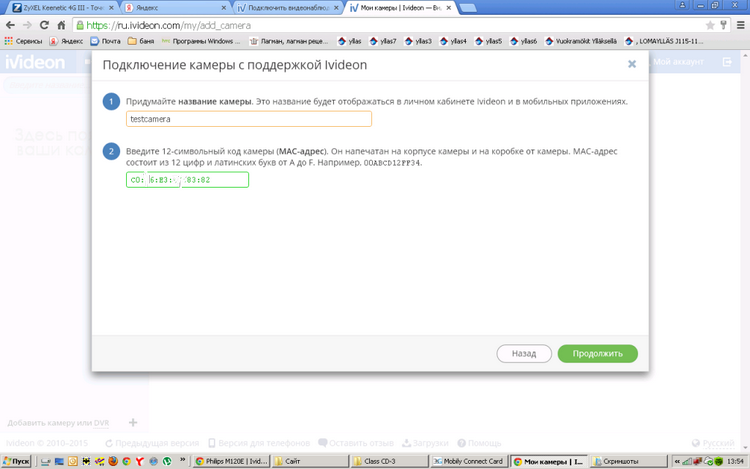Close the ZyXEL Keenetic browser tab
Screen dimensions: 750x469
coord(111,8)
